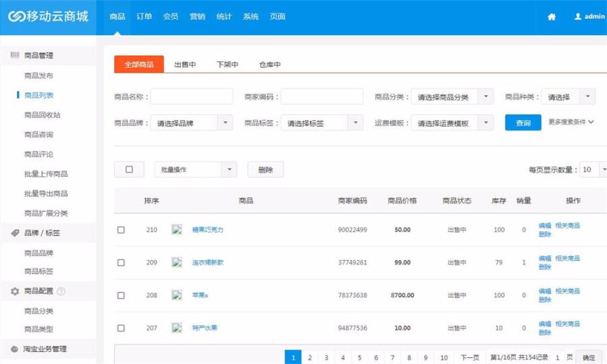Expand 更多搜索条件 options

(571, 123)
